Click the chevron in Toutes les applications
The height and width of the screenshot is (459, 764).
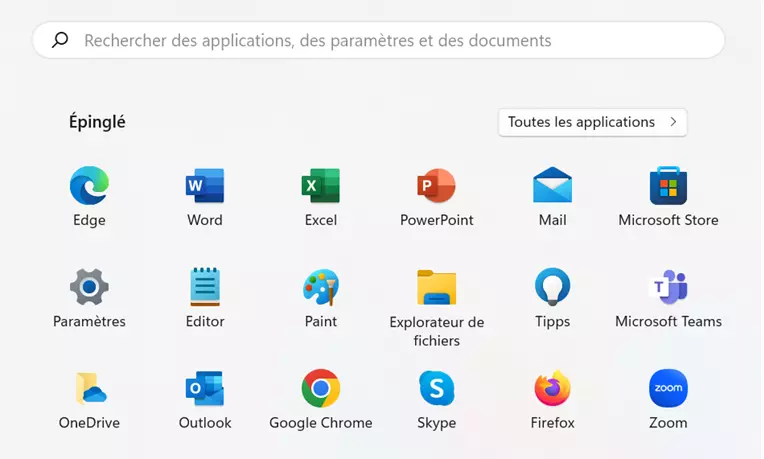673,122
